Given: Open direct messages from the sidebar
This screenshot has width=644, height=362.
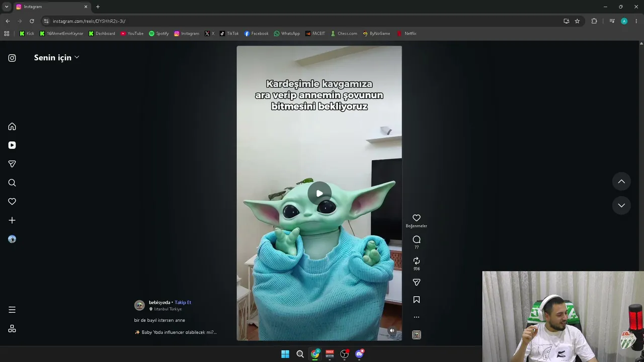Looking at the screenshot, I should coord(12,164).
